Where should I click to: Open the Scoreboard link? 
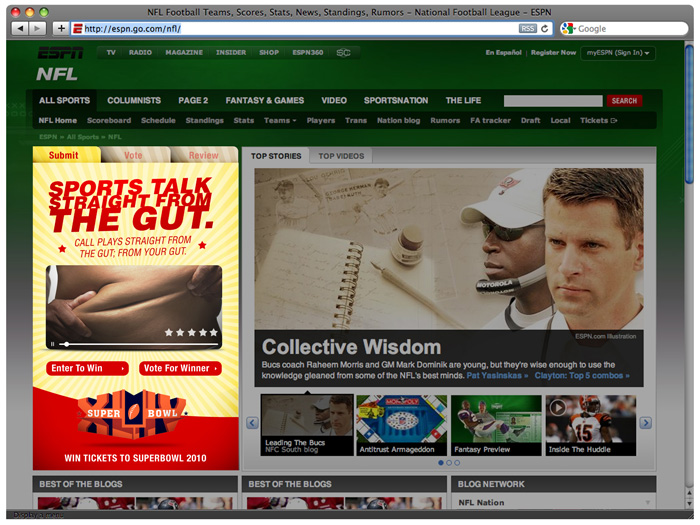[109, 121]
